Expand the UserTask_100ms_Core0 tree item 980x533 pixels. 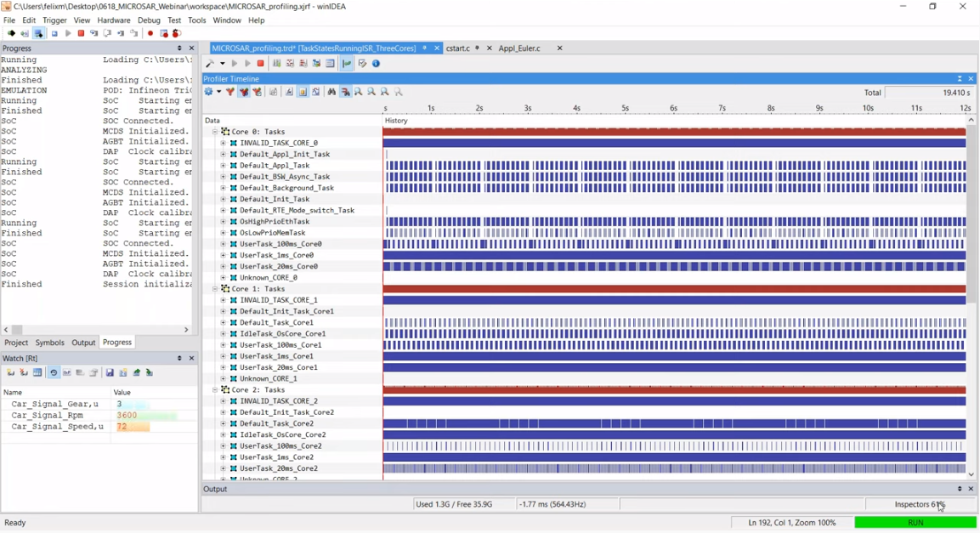click(x=223, y=244)
